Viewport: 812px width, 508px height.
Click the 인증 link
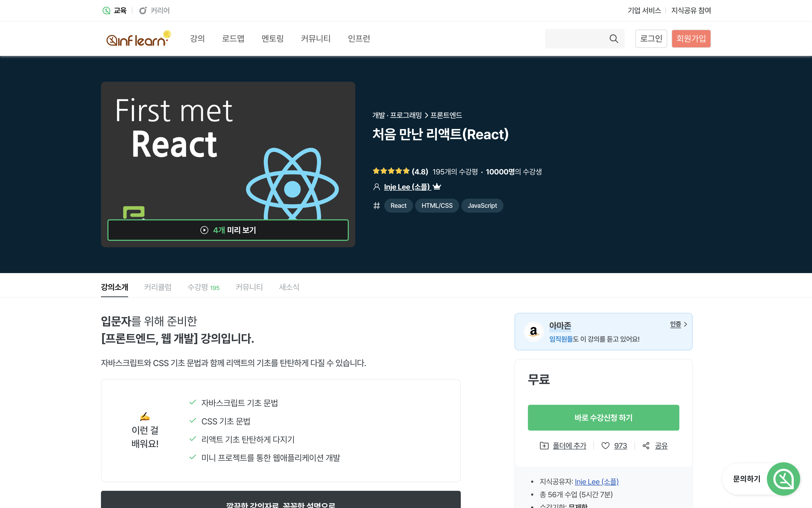tap(675, 324)
